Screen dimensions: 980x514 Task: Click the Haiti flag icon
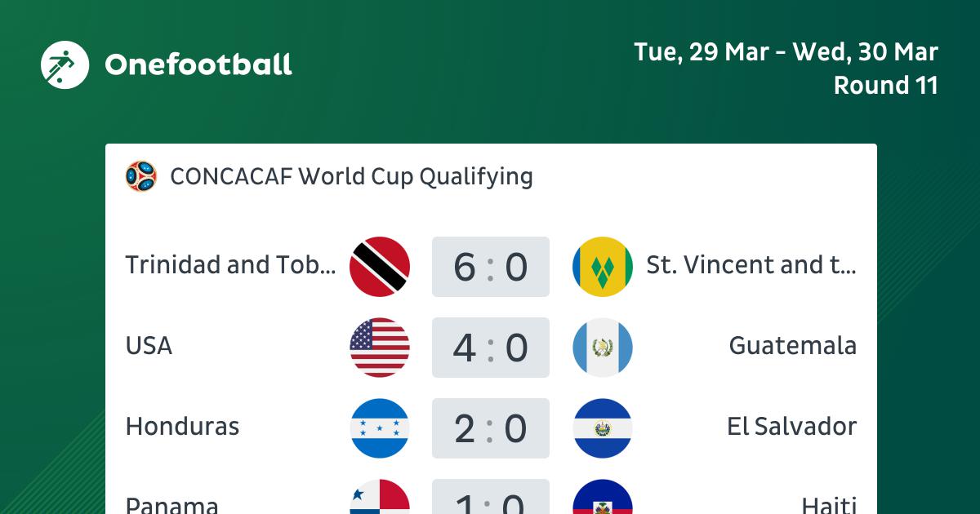click(x=603, y=497)
